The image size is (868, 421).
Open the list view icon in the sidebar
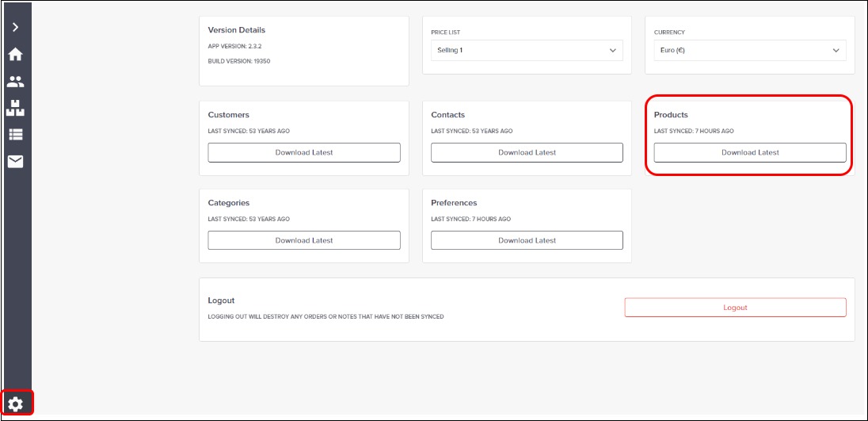click(x=15, y=135)
